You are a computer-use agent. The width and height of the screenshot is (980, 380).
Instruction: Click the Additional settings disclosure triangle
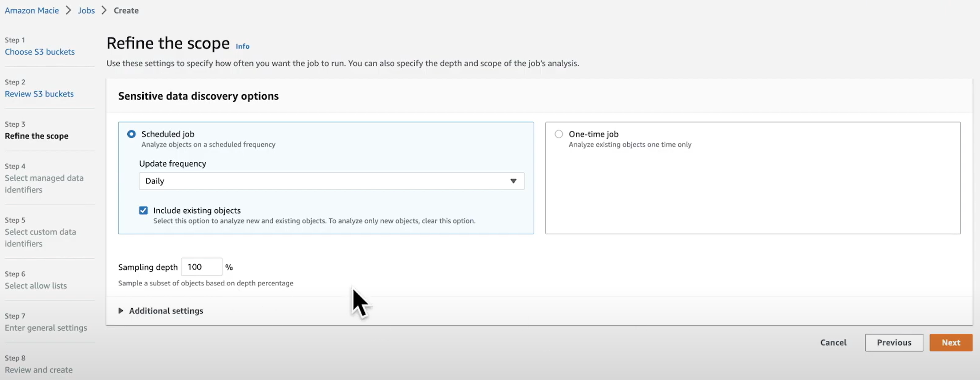[x=121, y=311]
